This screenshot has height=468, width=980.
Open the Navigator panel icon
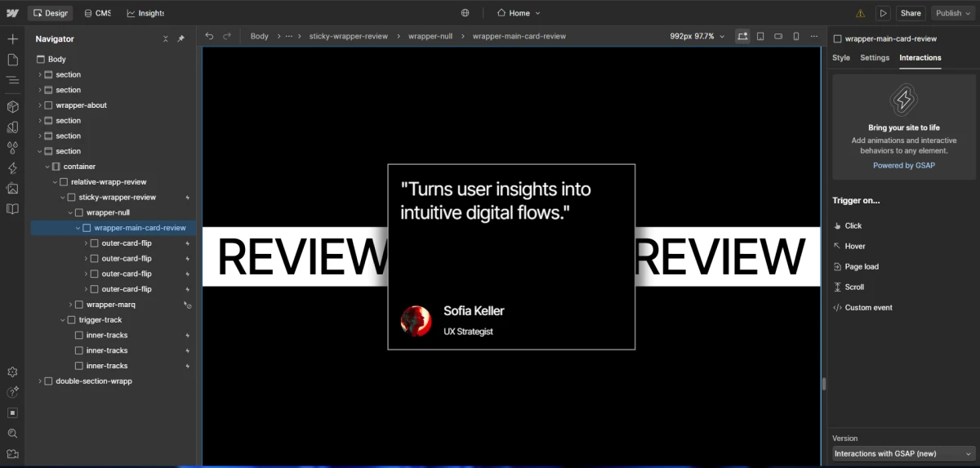click(12, 80)
